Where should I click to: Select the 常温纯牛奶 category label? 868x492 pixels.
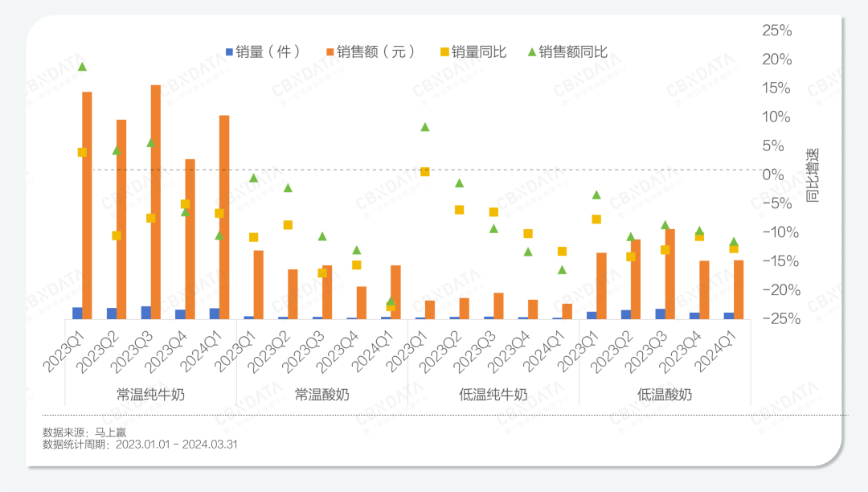point(150,395)
